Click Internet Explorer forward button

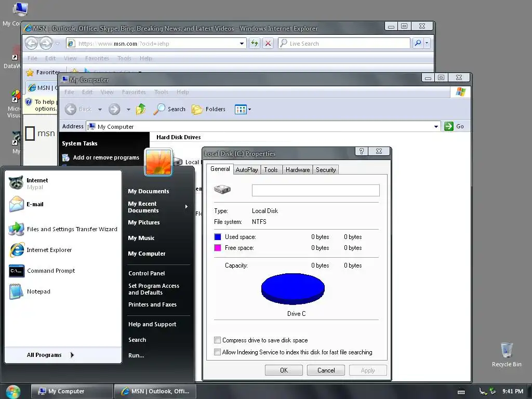(46, 43)
